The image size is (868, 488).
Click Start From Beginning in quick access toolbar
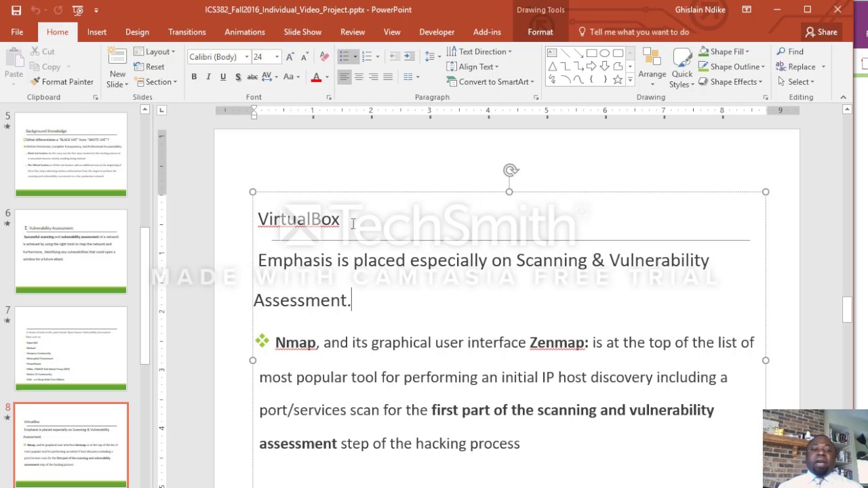point(78,10)
